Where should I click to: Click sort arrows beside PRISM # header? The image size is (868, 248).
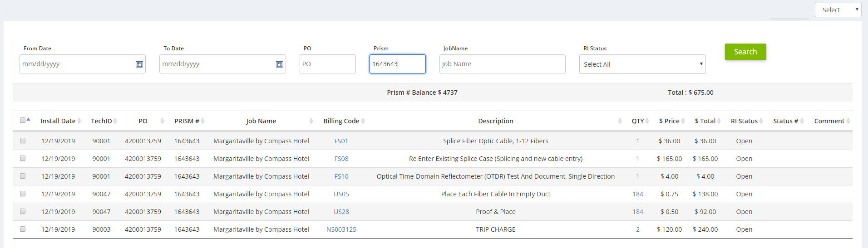203,121
